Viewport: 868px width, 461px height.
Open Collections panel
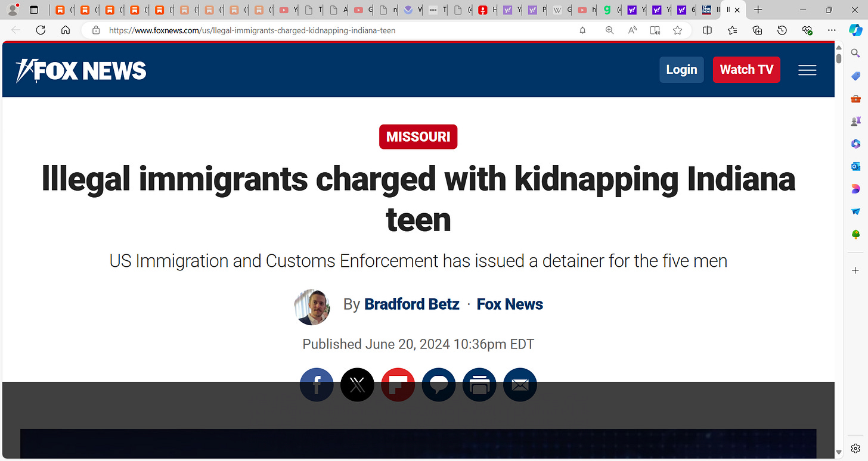point(757,30)
